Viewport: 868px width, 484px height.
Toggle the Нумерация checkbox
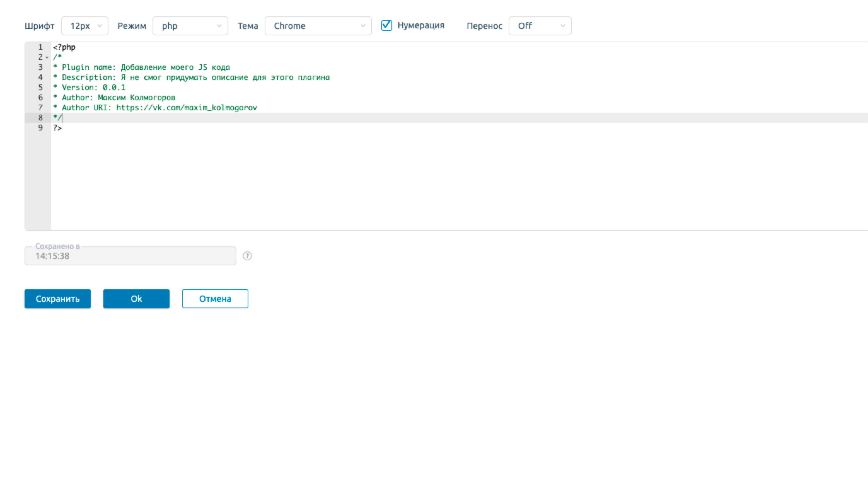coord(386,26)
